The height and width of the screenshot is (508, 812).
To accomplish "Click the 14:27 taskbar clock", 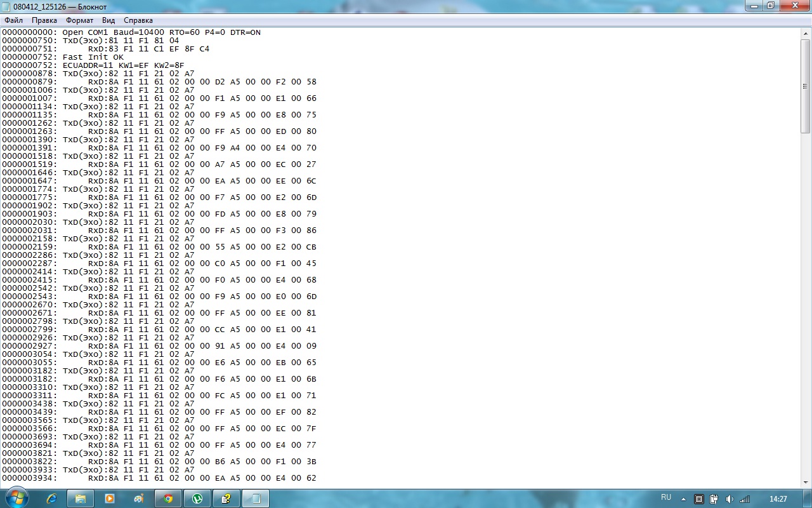I will [x=778, y=499].
